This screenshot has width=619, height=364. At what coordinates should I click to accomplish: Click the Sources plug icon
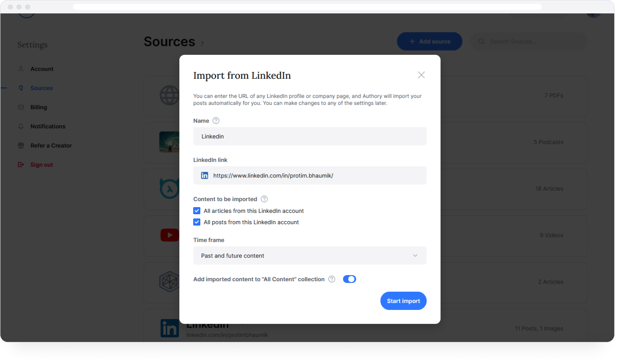[21, 88]
